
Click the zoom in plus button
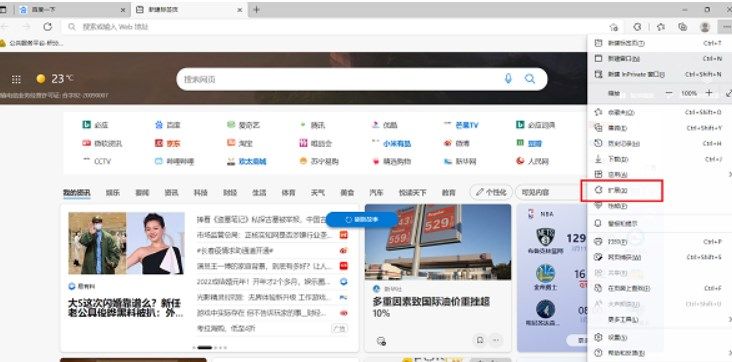point(709,93)
